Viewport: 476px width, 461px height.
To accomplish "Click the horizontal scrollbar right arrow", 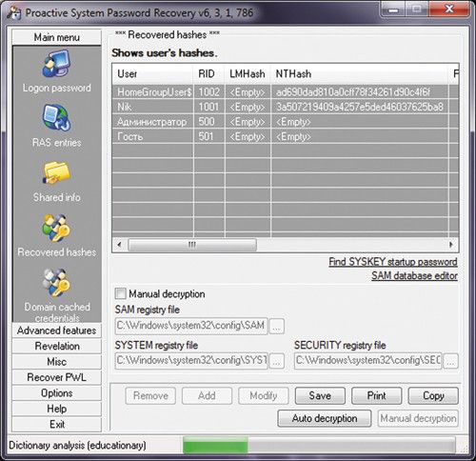I will (x=451, y=245).
